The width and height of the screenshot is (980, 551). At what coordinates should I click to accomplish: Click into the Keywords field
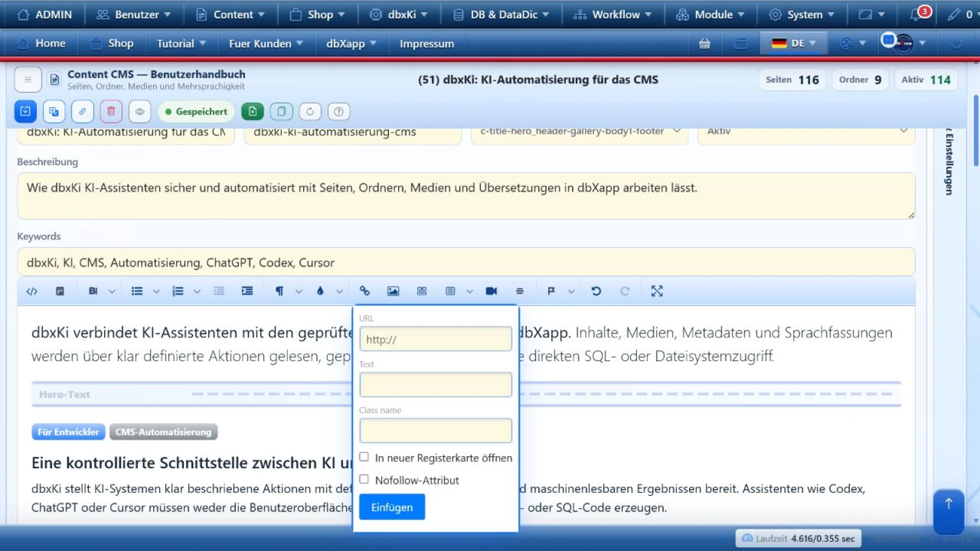click(466, 262)
